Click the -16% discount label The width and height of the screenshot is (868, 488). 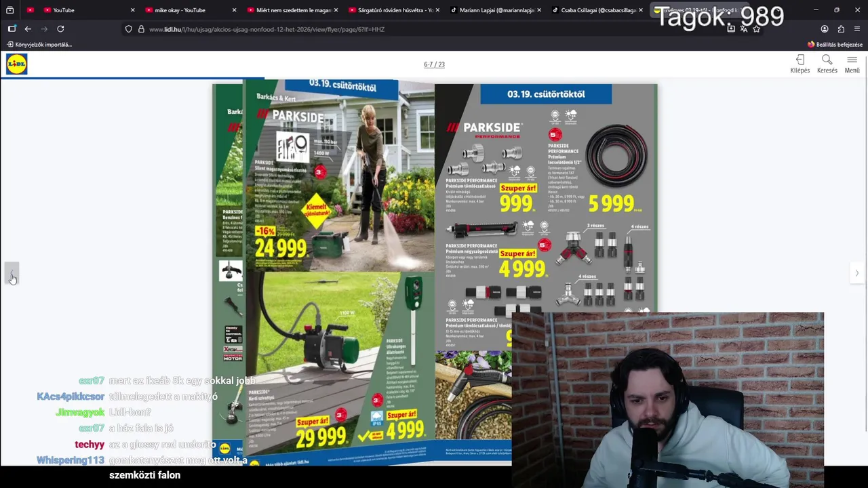(x=264, y=232)
